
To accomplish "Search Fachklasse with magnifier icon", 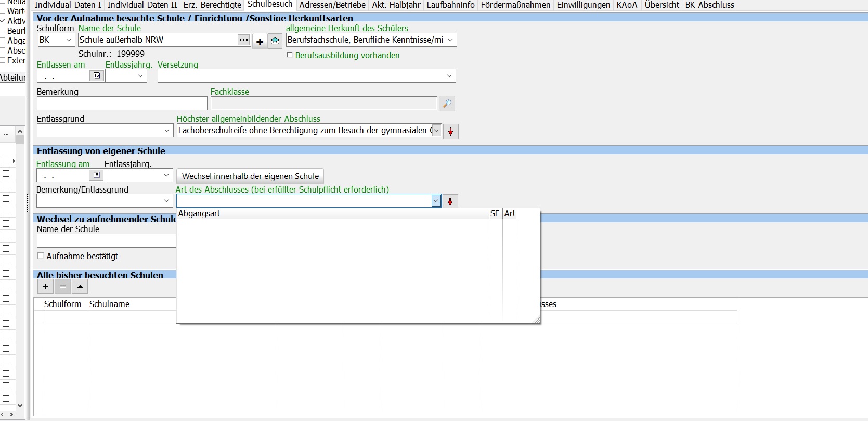I will [x=447, y=104].
